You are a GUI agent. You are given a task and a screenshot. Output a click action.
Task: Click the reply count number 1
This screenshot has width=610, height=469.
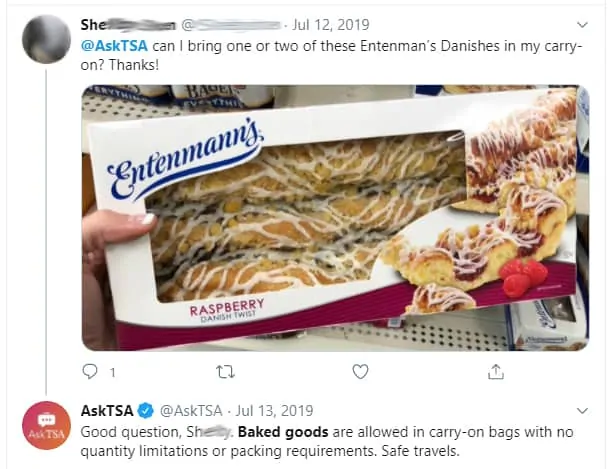click(112, 373)
